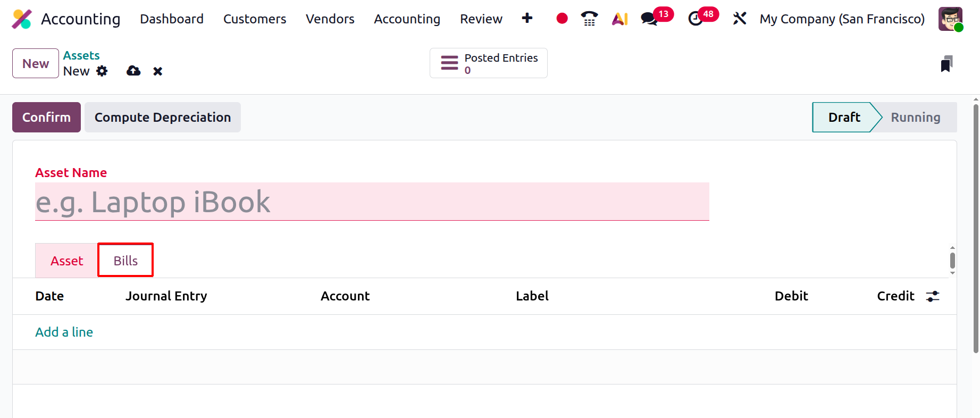Open the activities clock icon

(695, 19)
